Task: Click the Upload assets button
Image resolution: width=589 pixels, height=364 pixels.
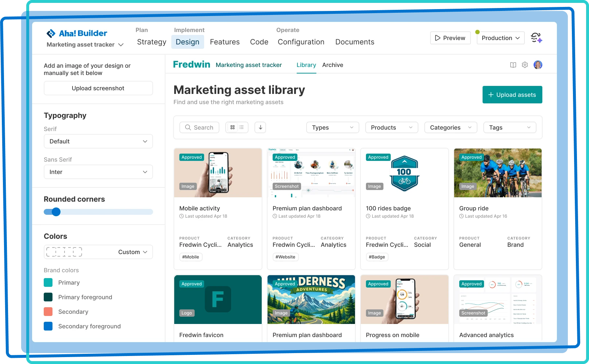Action: point(512,95)
